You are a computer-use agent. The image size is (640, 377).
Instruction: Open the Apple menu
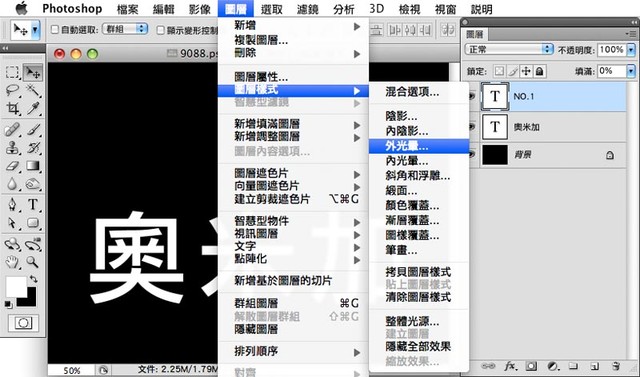tap(21, 8)
